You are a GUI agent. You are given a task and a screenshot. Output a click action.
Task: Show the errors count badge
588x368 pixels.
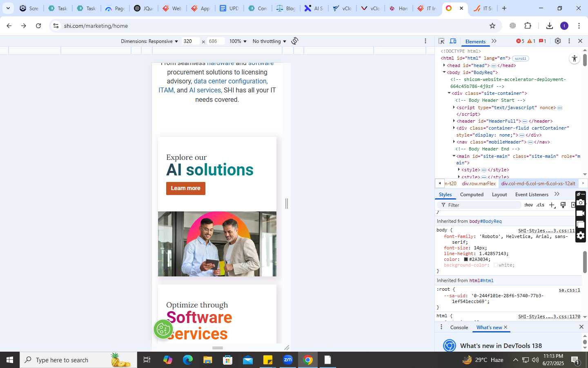coord(520,41)
